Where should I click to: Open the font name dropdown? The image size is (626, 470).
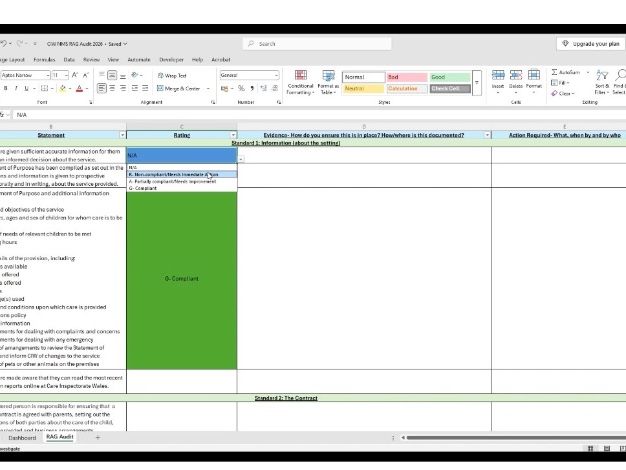(48, 75)
